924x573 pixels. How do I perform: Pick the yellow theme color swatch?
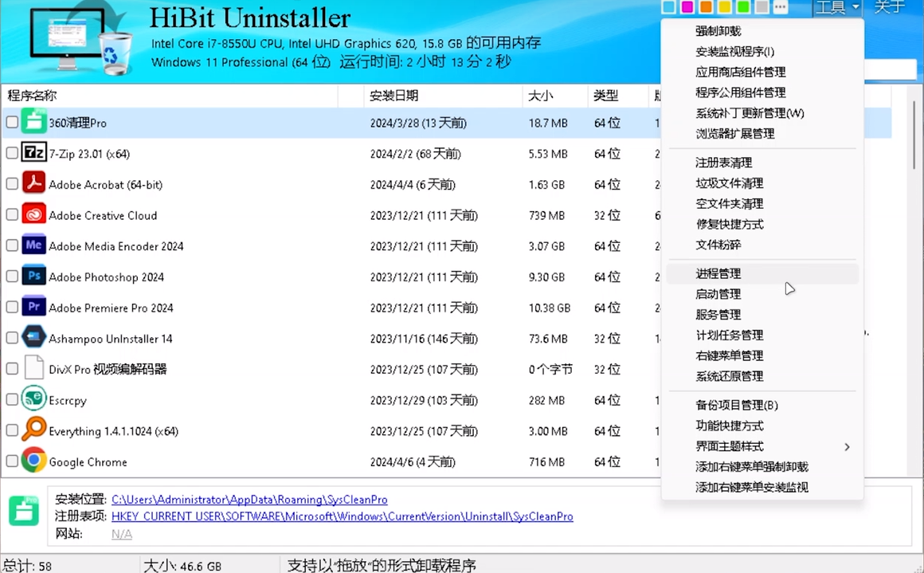tap(725, 7)
